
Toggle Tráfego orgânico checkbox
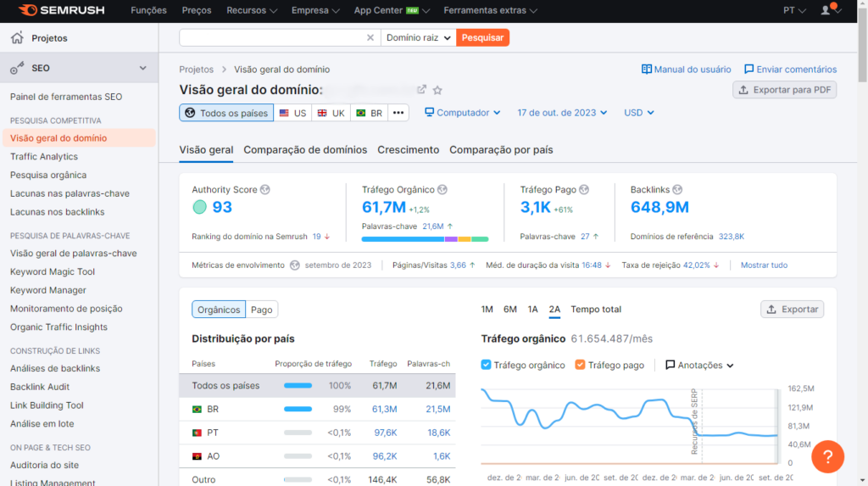[486, 365]
